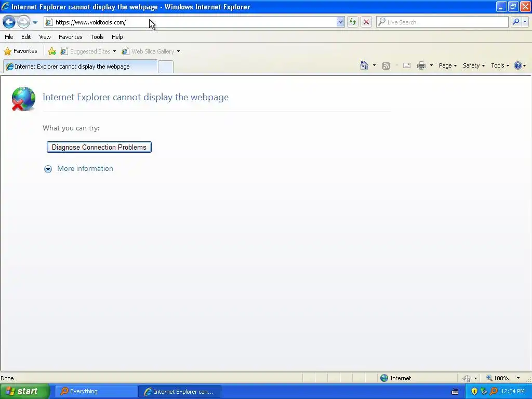Click the Read Mail envelope icon
This screenshot has width=532, height=399.
[x=407, y=65]
